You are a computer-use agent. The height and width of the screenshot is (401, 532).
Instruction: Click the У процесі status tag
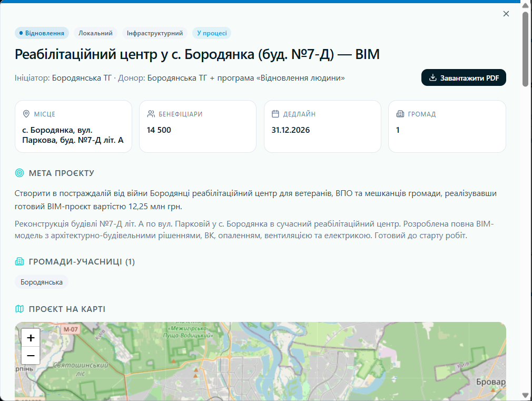[x=212, y=33]
